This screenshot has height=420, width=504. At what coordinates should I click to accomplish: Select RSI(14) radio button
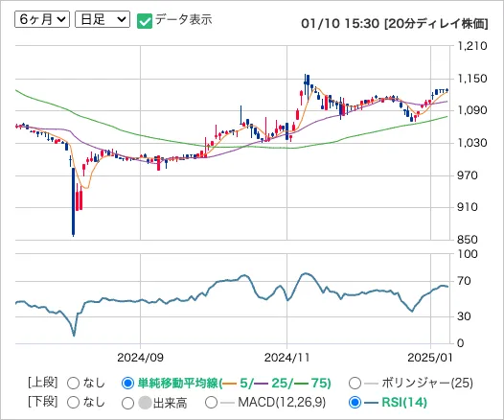tap(355, 403)
